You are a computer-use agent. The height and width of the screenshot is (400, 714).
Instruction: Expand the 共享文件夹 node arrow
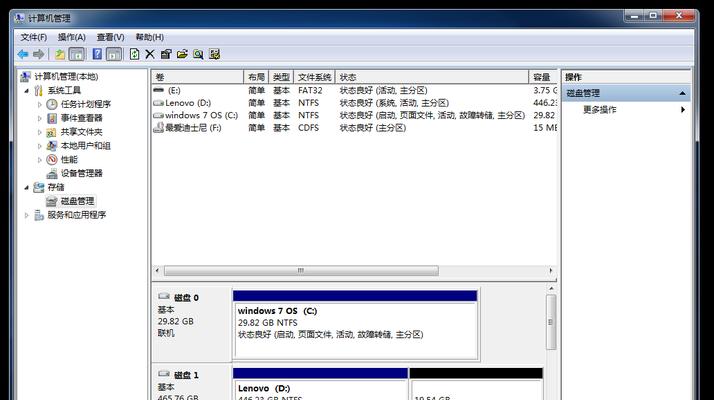(40, 132)
